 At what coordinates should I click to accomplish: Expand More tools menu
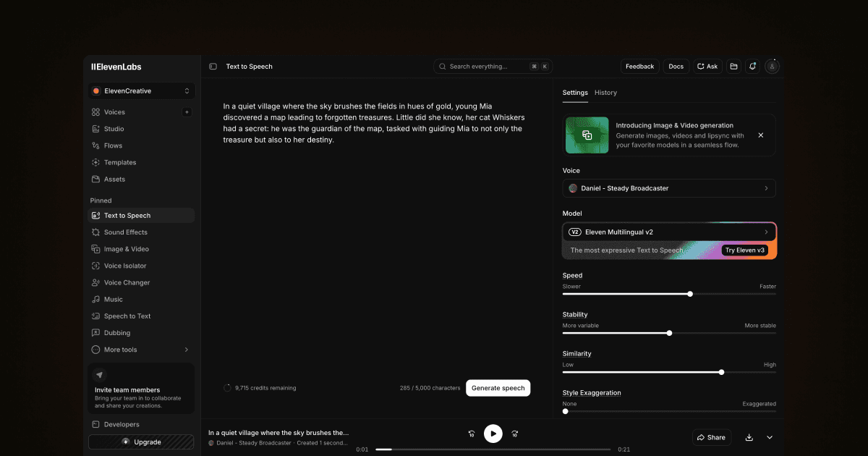141,350
